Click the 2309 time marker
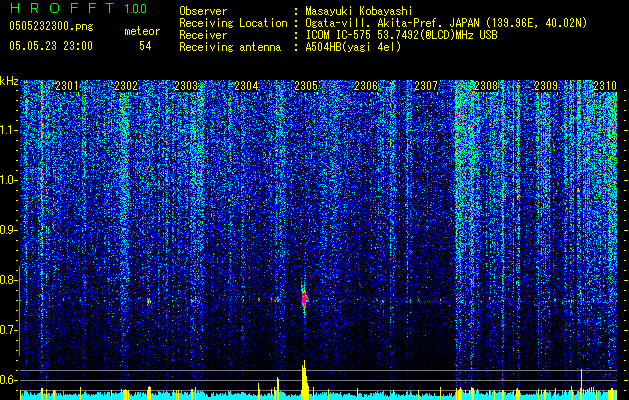The width and height of the screenshot is (629, 400). (x=546, y=86)
